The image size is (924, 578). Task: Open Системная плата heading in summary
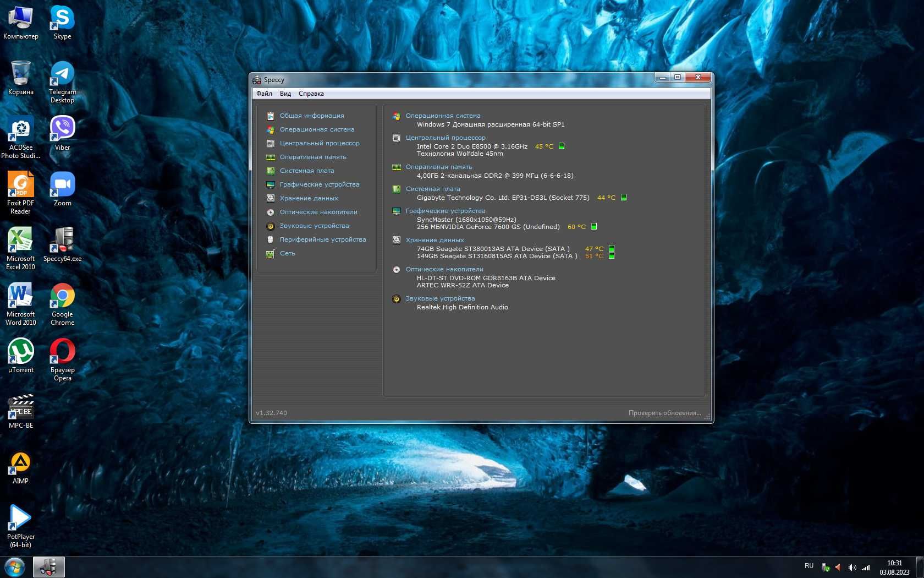pos(433,189)
